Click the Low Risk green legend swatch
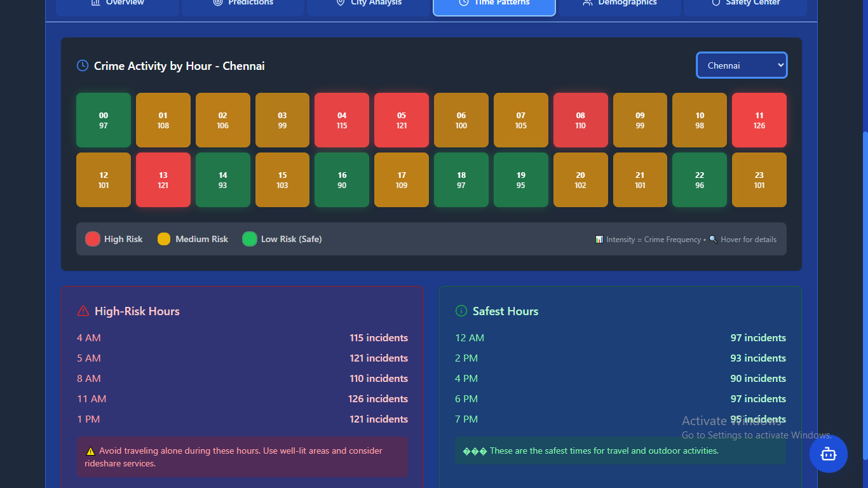 tap(250, 239)
